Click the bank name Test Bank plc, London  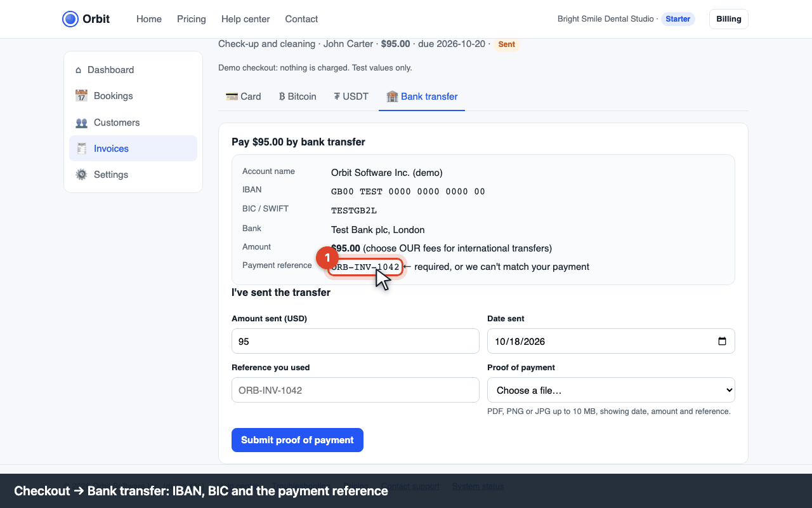coord(378,230)
